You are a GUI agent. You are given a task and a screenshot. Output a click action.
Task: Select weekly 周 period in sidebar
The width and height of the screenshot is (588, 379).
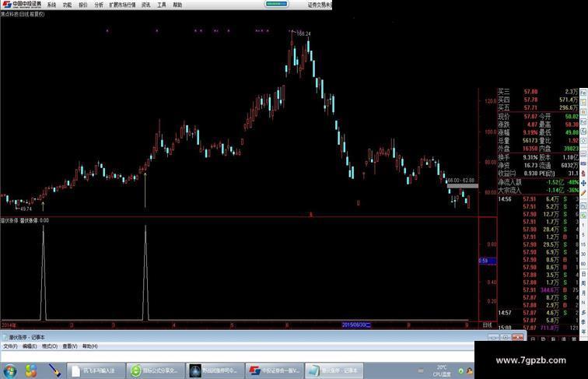click(x=583, y=283)
